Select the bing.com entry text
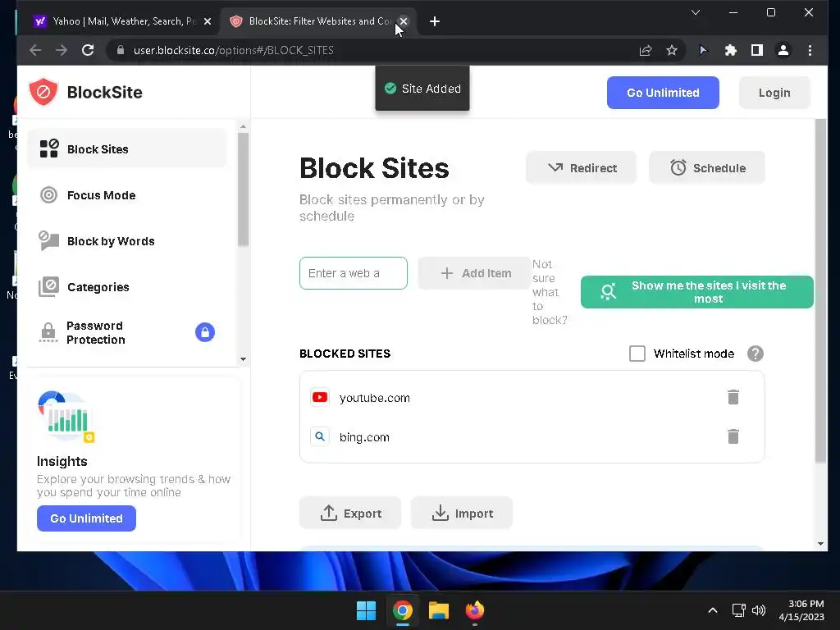 click(364, 437)
